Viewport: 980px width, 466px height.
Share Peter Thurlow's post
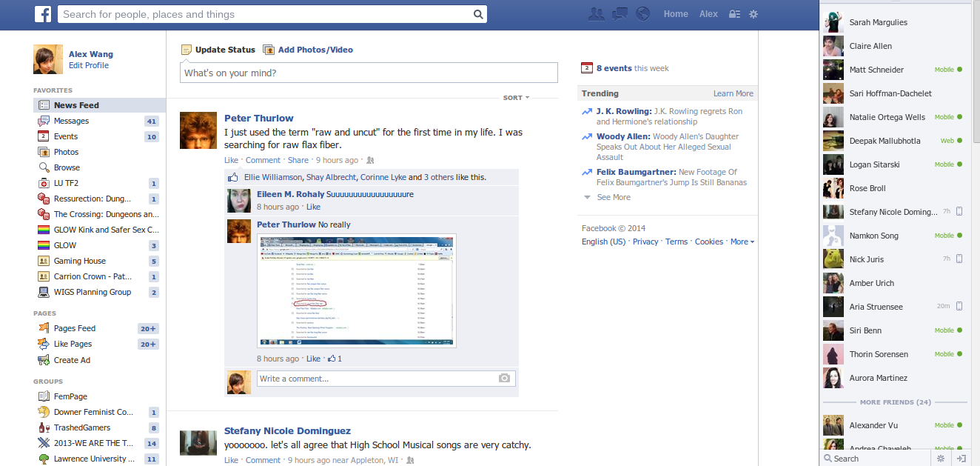pos(298,160)
